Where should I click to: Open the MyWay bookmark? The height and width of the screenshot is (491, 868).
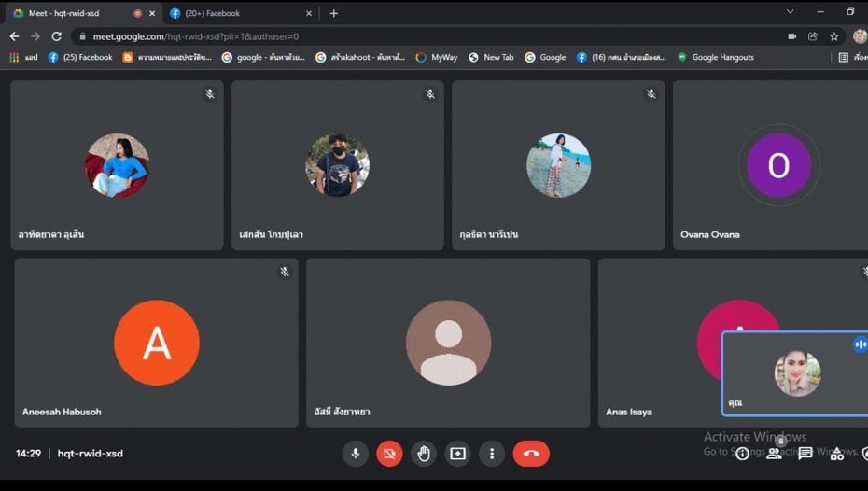[x=437, y=57]
